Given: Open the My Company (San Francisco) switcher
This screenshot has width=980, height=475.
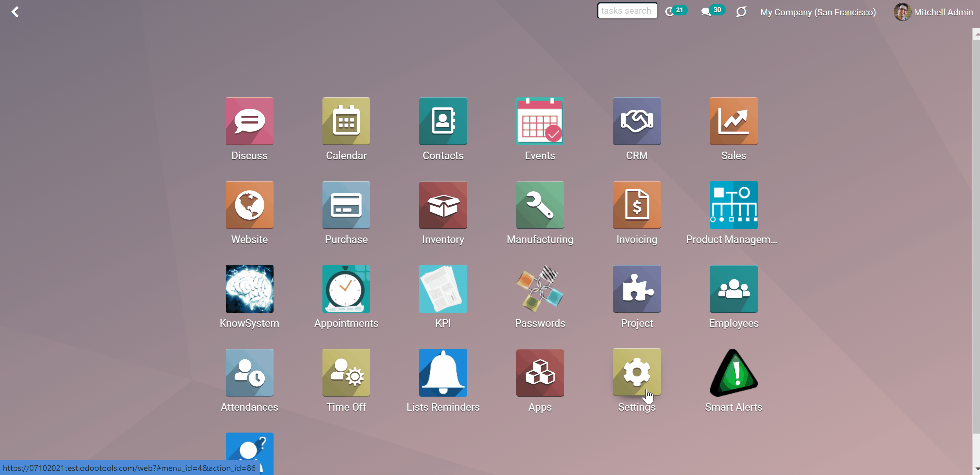Looking at the screenshot, I should tap(818, 12).
